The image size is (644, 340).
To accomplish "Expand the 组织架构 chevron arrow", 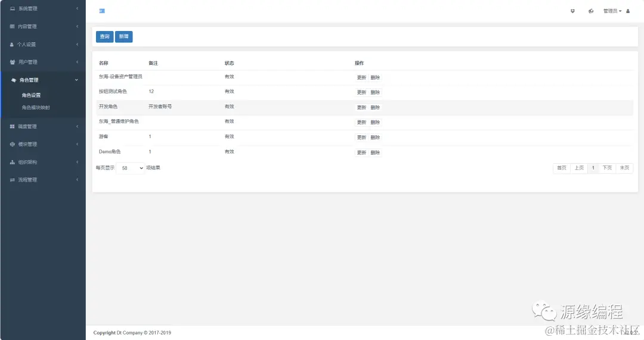I will pos(77,162).
